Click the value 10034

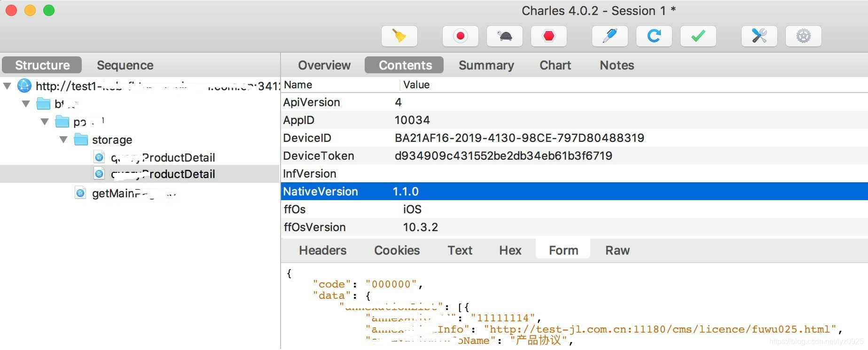point(412,120)
